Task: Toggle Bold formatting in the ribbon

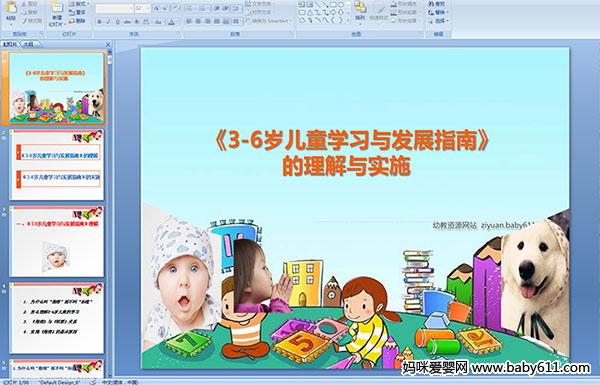Action: pyautogui.click(x=99, y=22)
